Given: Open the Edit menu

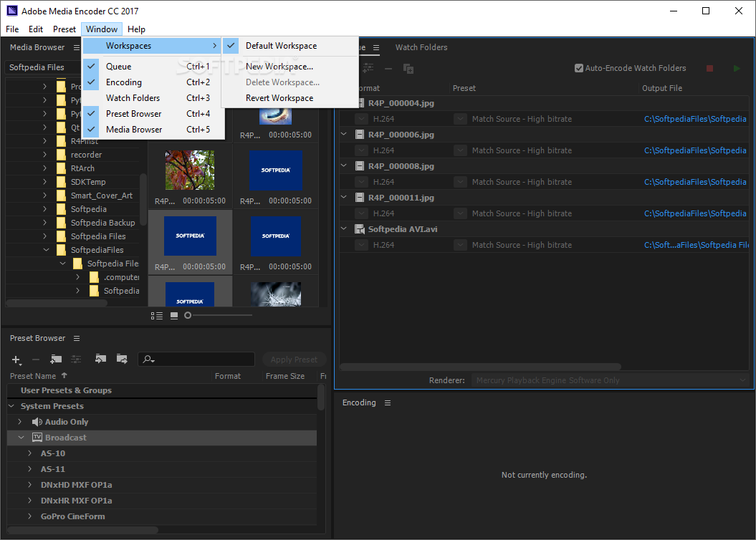Looking at the screenshot, I should coord(36,29).
